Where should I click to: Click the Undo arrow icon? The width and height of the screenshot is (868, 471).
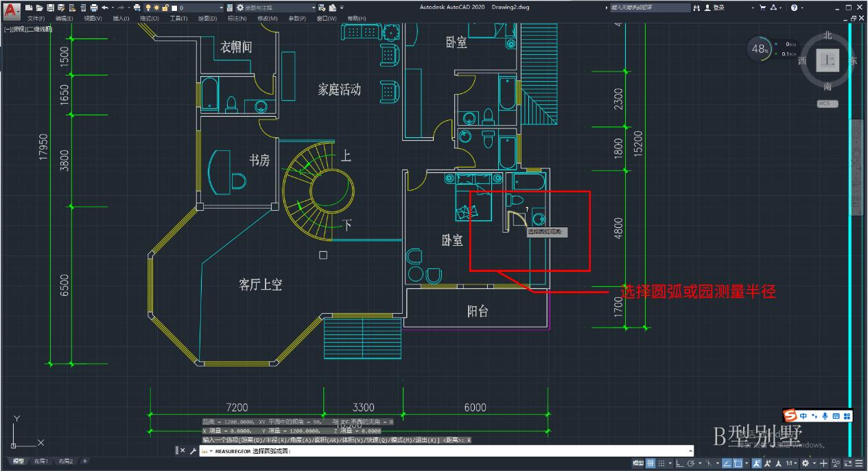coord(106,7)
